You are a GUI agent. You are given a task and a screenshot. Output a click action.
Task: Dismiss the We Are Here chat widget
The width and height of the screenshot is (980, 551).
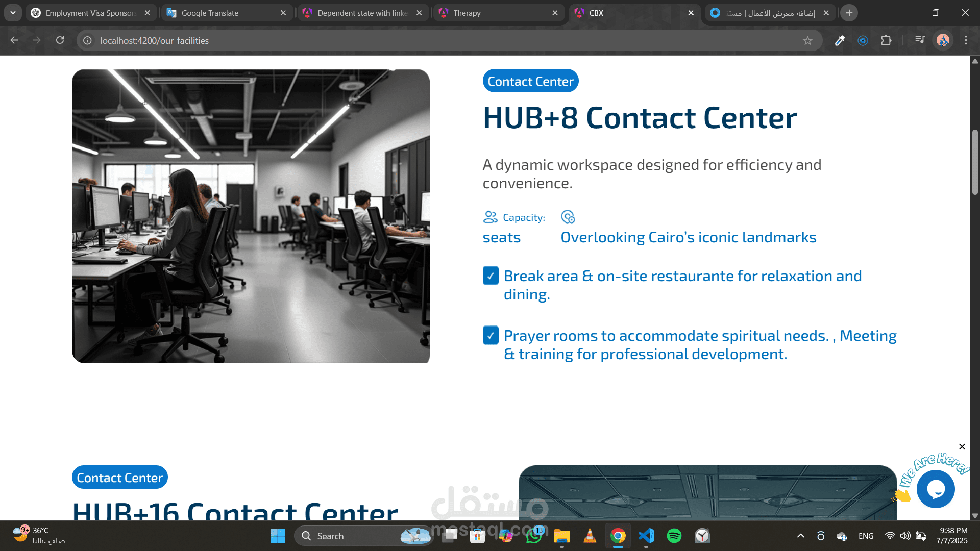pos(962,447)
